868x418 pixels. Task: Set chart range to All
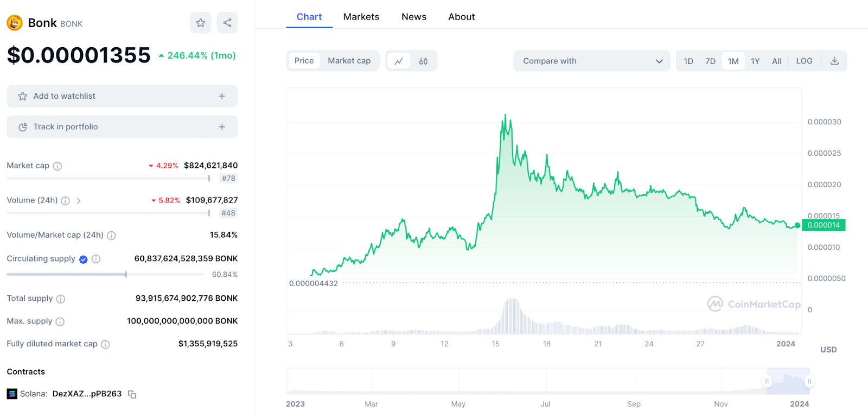pos(777,61)
